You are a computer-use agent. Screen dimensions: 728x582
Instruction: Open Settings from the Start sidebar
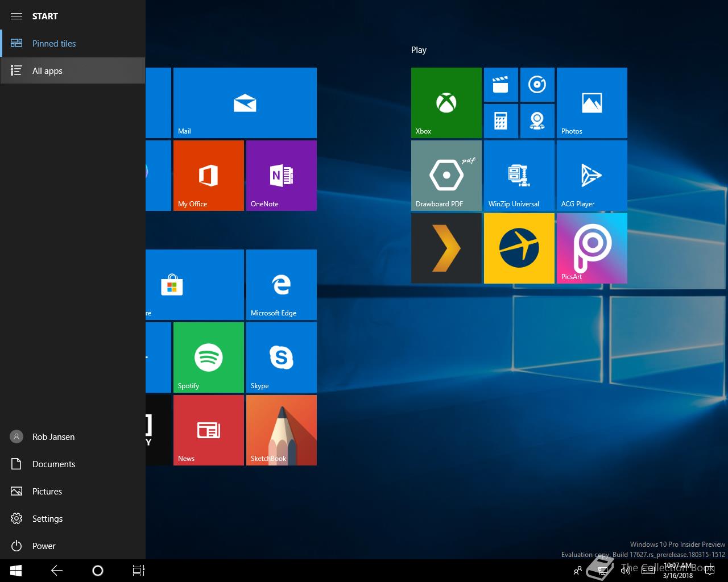click(73, 518)
